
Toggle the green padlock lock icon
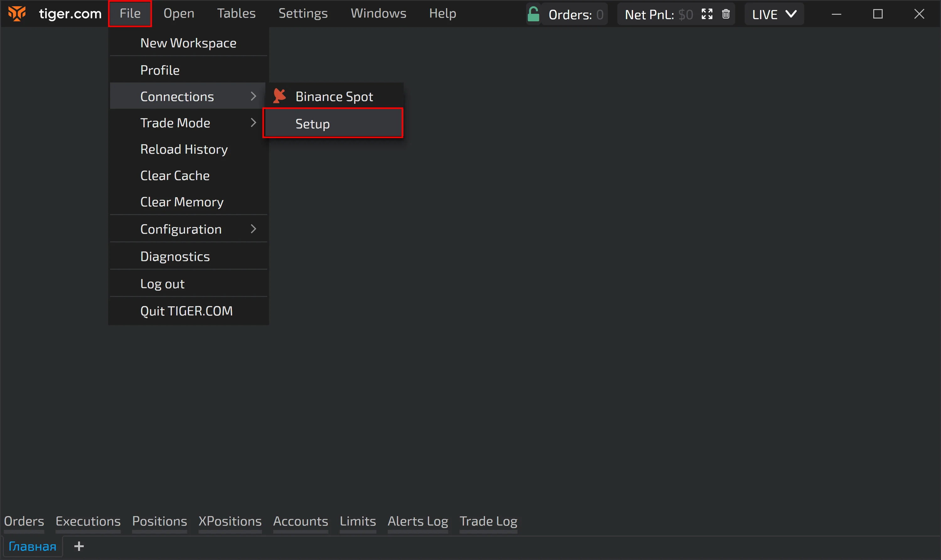click(x=533, y=14)
